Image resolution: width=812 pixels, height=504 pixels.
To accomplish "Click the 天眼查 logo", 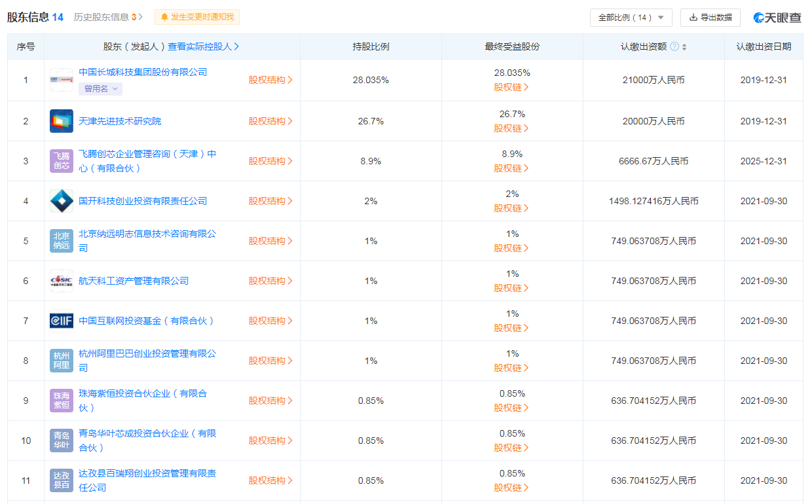I will tap(777, 18).
